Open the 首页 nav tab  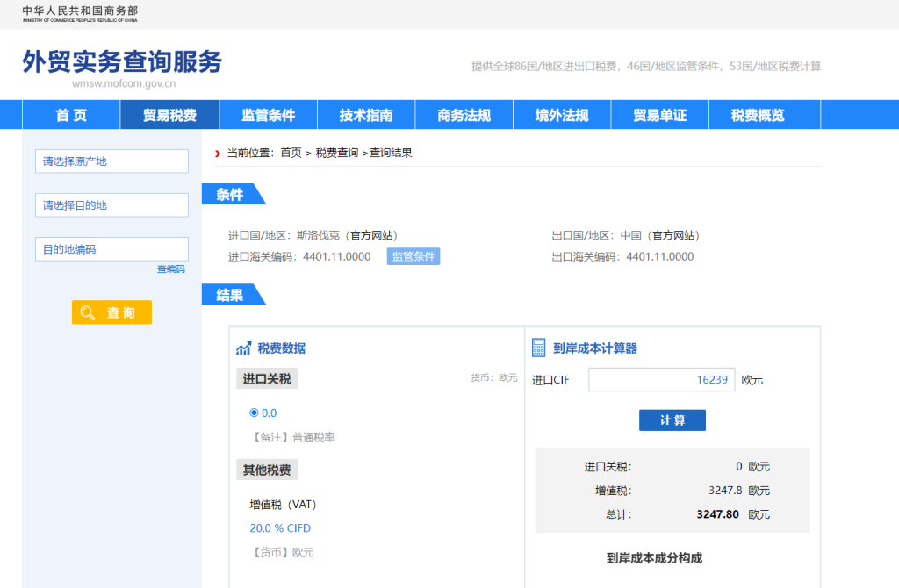pos(71,115)
